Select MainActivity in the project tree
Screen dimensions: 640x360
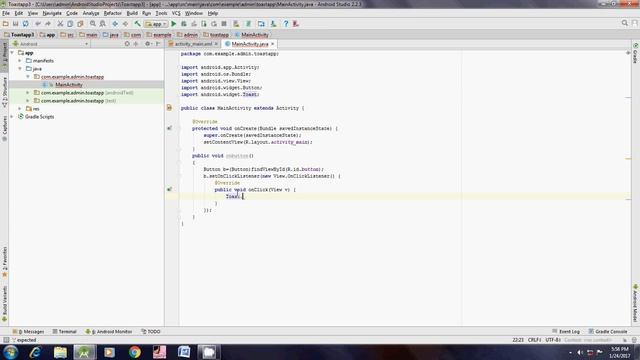point(69,84)
